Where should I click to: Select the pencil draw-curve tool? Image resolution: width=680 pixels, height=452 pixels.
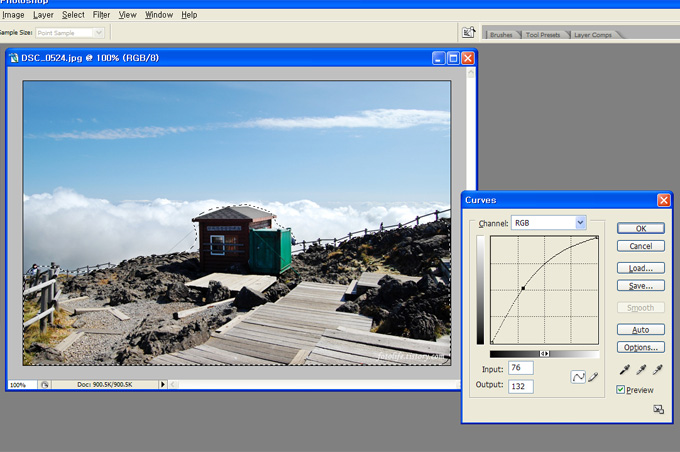(593, 377)
